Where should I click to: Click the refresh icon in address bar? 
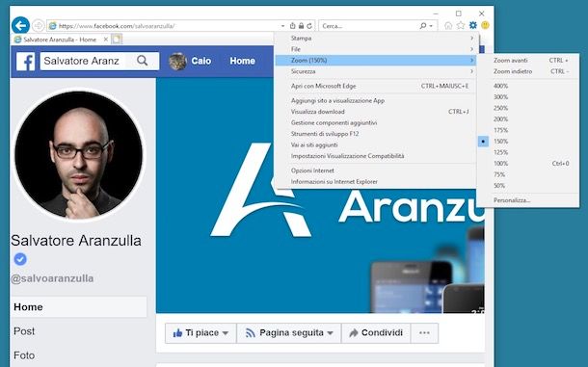point(309,25)
